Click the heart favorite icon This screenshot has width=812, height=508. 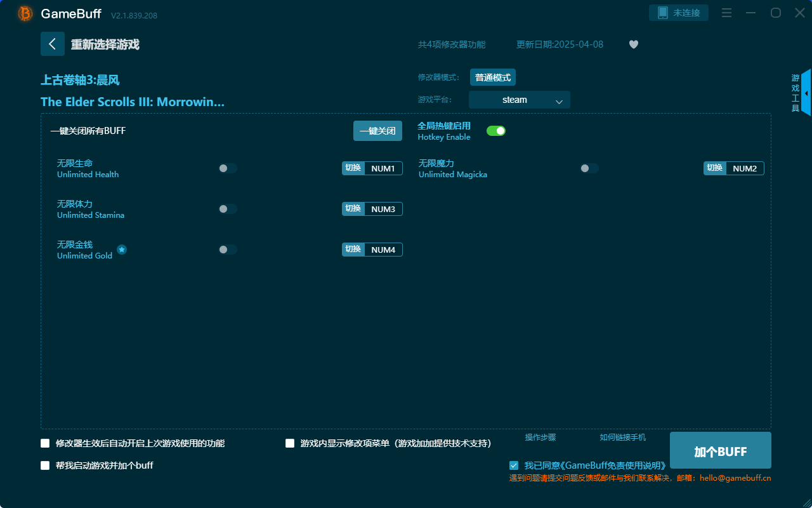pyautogui.click(x=633, y=44)
